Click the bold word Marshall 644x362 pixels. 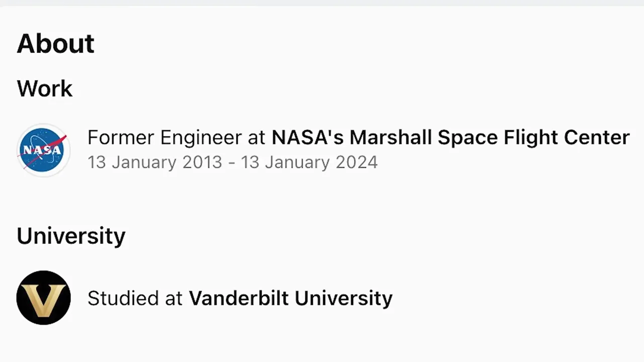(x=391, y=137)
